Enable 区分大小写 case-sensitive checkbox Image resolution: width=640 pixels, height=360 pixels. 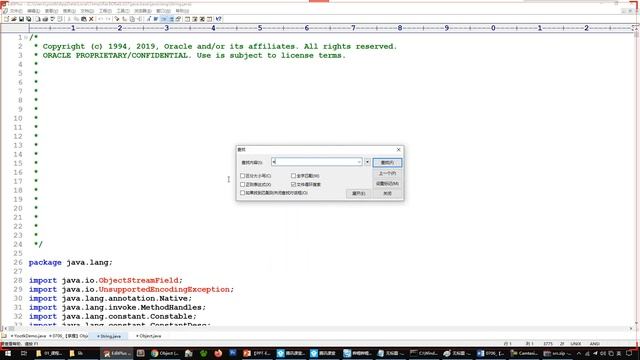click(x=242, y=176)
